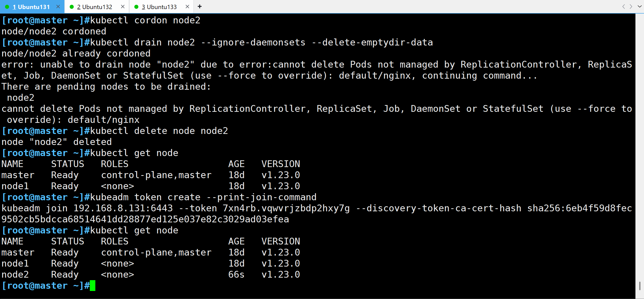Switch to the Ubuntu132 session tab
This screenshot has height=299, width=644.
pos(95,7)
